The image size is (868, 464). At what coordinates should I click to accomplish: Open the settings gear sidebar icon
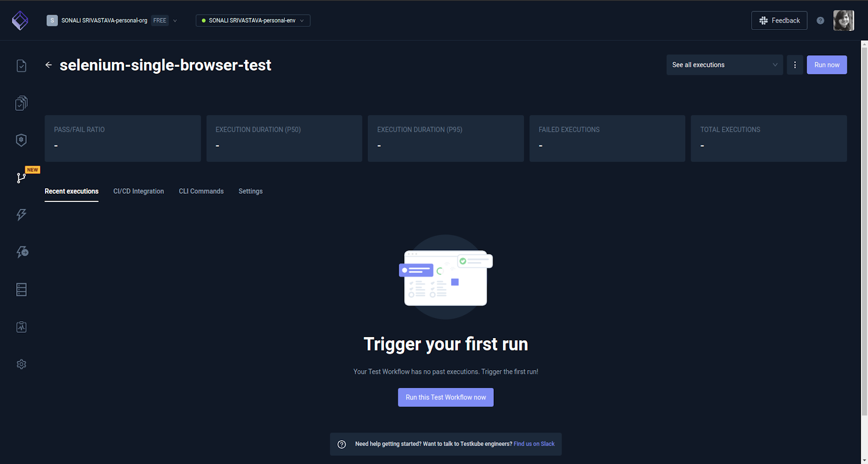[21, 364]
